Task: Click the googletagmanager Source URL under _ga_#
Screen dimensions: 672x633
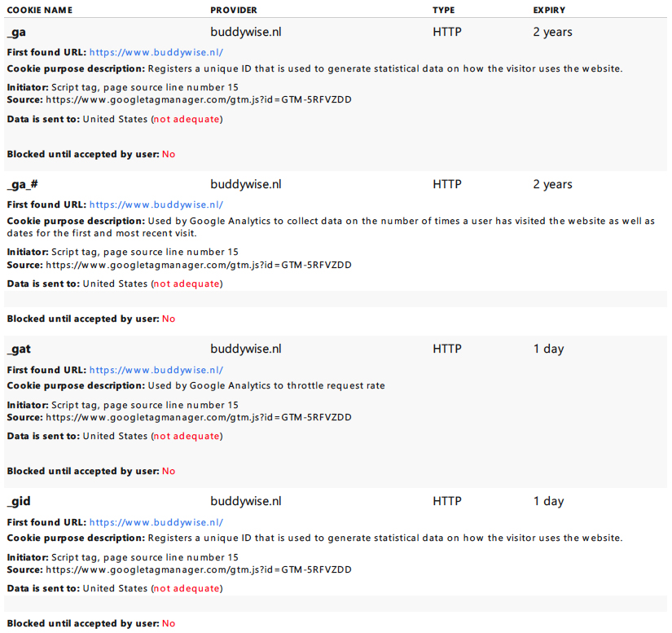Action: pos(199,265)
